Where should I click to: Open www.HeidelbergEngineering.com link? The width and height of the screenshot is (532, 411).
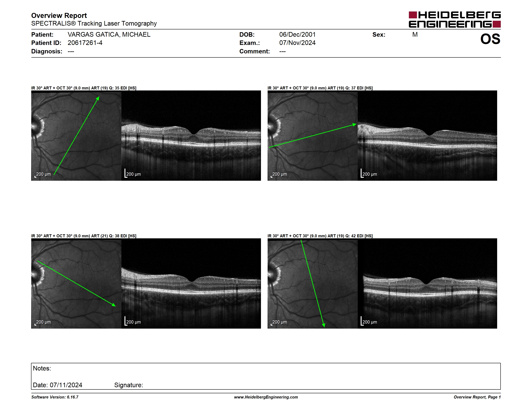point(266,397)
